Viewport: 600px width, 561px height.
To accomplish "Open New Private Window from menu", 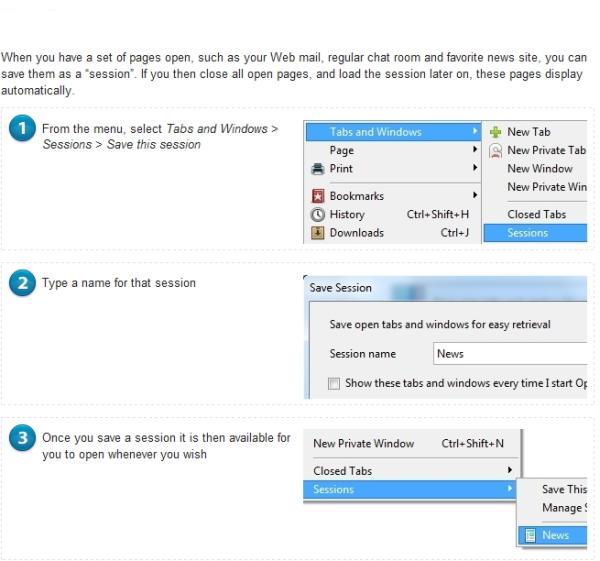I will point(363,443).
